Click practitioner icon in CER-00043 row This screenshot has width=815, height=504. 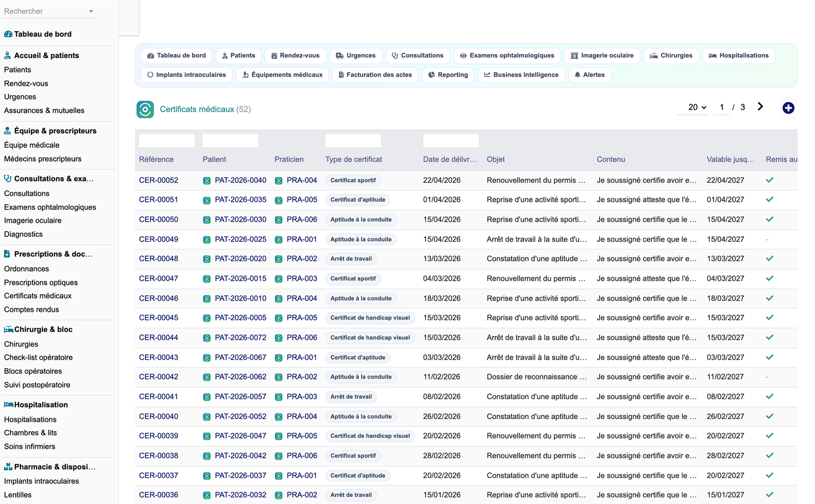click(x=279, y=358)
